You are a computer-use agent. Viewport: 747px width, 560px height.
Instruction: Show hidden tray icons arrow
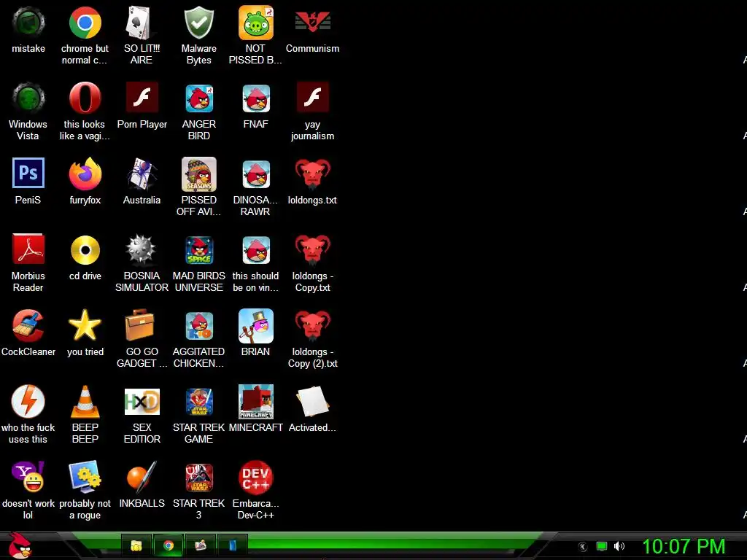click(583, 547)
